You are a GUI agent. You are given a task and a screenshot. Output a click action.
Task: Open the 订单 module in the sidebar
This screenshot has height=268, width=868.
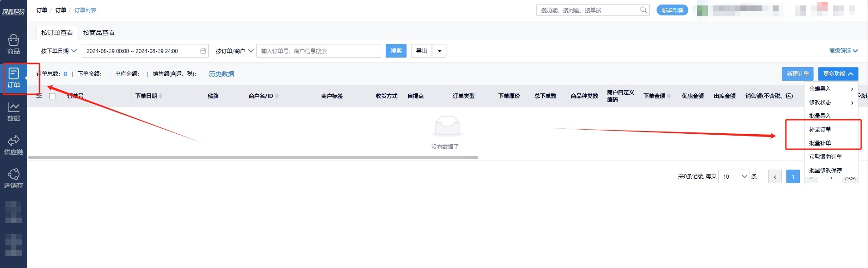tap(14, 78)
